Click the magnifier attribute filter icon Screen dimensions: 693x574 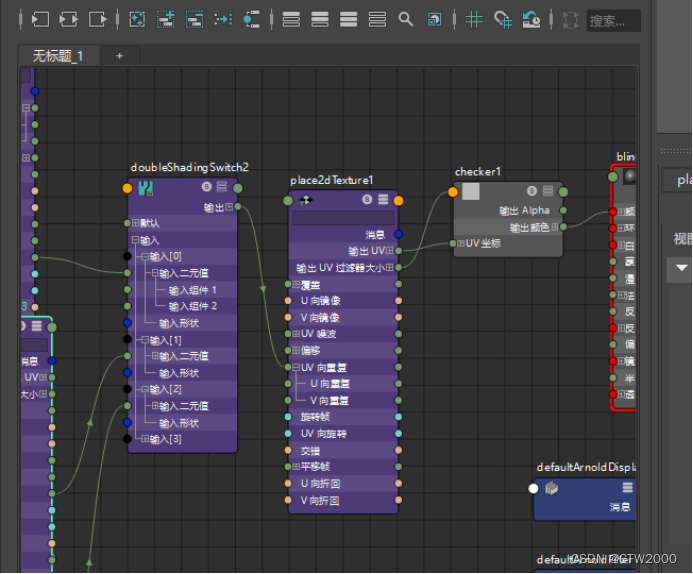(405, 19)
